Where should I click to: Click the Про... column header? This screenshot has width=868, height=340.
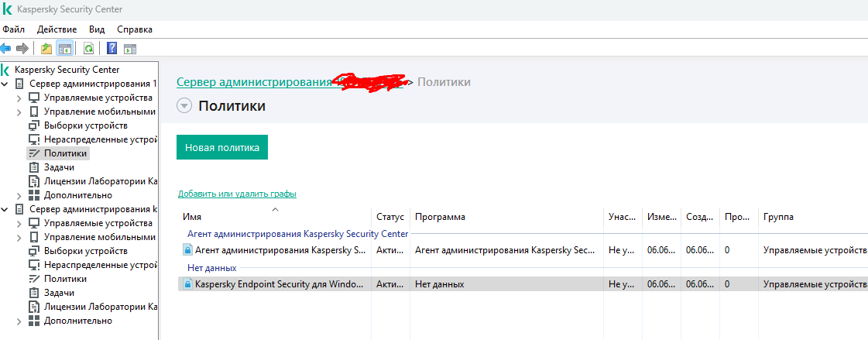pyautogui.click(x=739, y=217)
